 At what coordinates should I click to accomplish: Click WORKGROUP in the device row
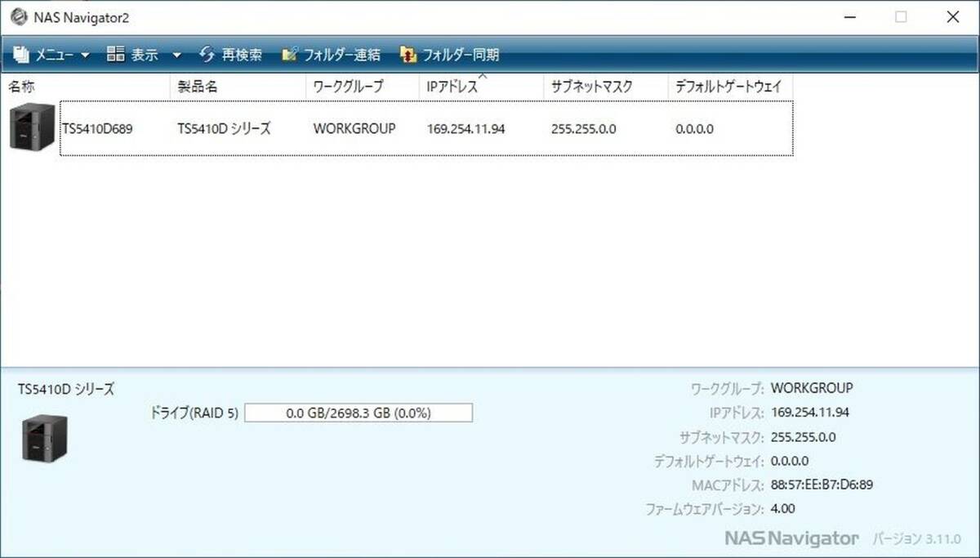coord(354,128)
